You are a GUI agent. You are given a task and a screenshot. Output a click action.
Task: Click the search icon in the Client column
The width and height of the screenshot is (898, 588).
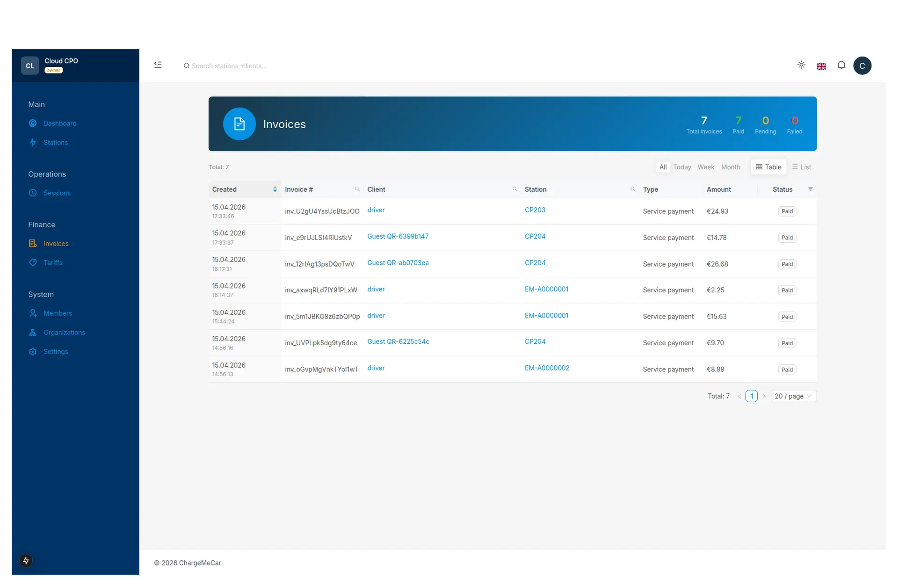point(515,189)
